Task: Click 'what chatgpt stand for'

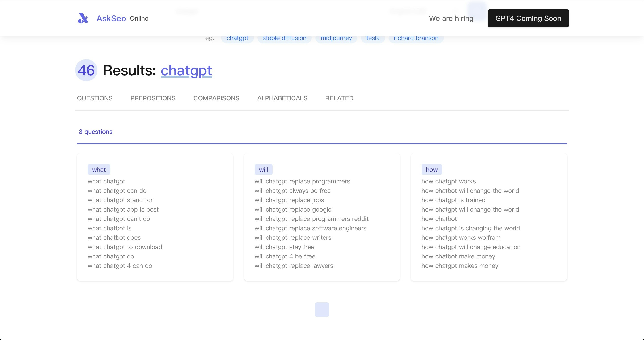Action: 120,200
